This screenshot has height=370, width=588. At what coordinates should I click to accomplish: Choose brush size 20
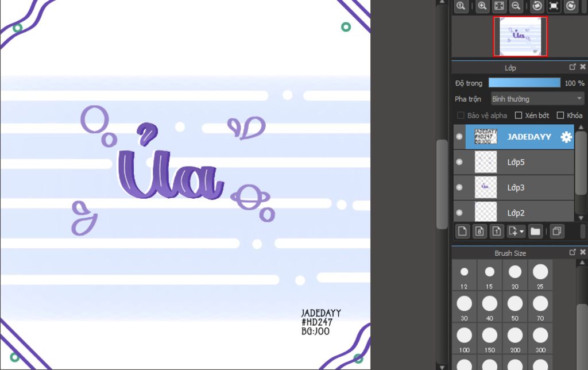515,275
